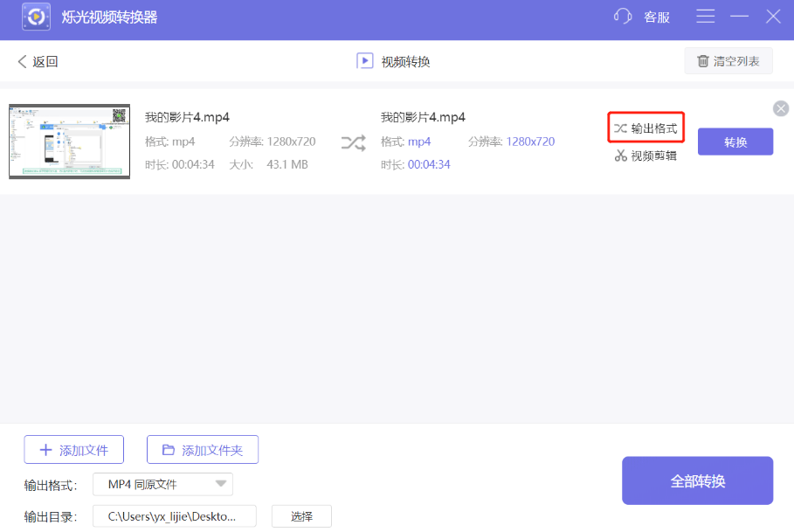794x532 pixels.
Task: Choose output directory with the 选择 button
Action: (301, 516)
